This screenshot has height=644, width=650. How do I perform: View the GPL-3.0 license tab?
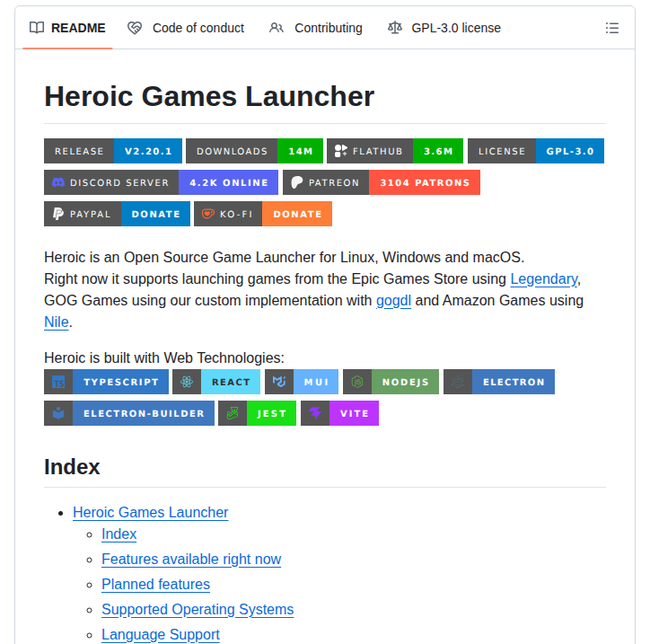444,28
